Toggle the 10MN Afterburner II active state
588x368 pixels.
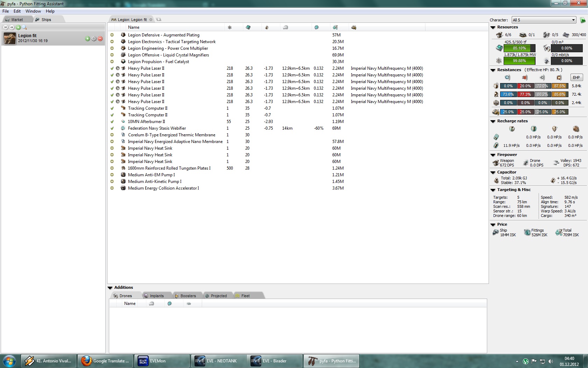pos(112,122)
